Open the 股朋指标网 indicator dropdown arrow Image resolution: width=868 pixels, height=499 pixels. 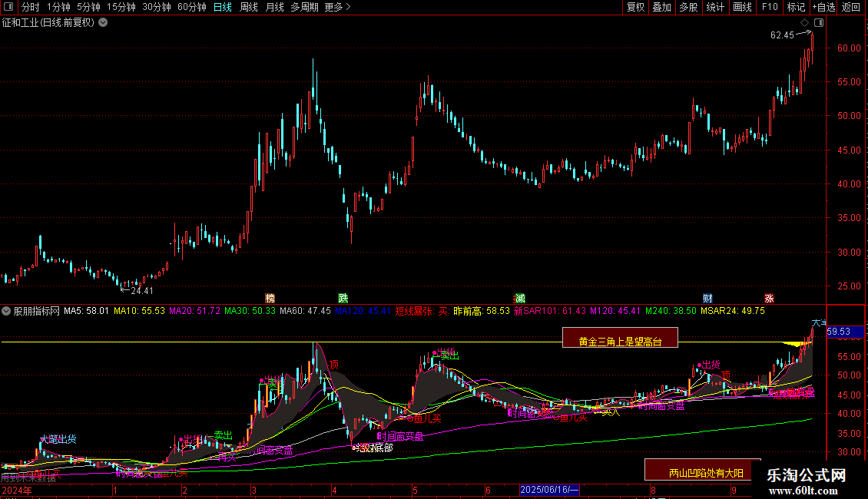[x=7, y=312]
